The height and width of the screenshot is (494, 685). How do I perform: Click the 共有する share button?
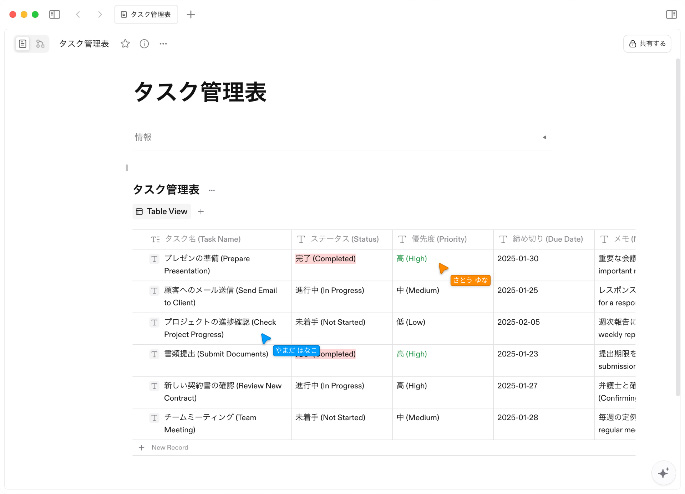[646, 44]
